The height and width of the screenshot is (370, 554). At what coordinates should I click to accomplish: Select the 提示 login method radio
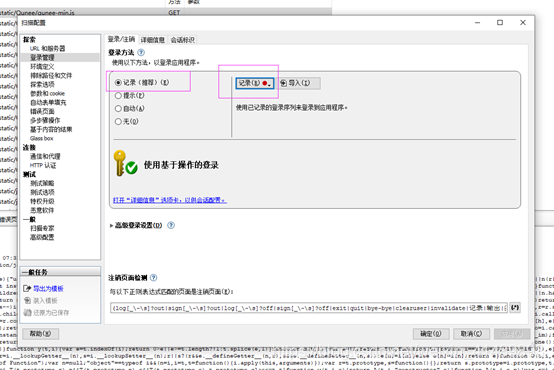118,96
